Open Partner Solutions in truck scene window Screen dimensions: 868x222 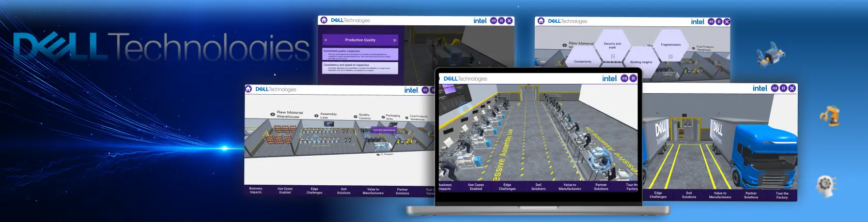click(x=751, y=195)
